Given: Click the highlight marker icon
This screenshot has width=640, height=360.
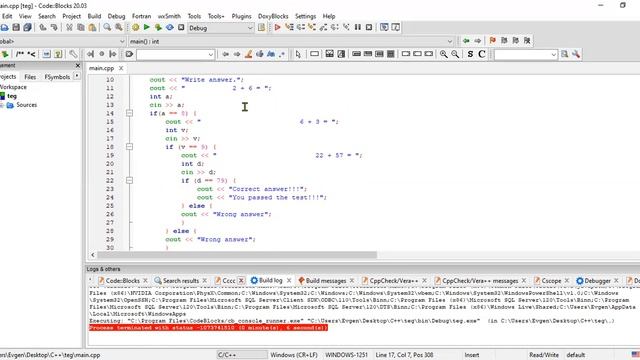Looking at the screenshot, I should [248, 54].
